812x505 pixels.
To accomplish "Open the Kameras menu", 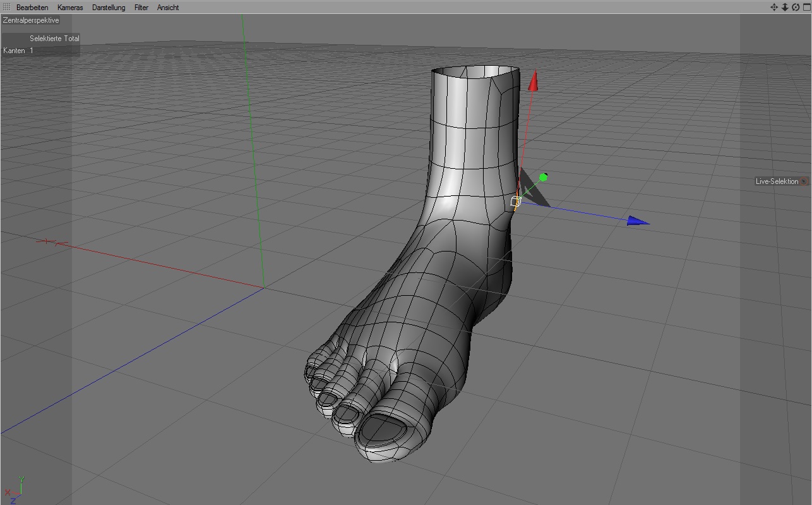I will click(x=70, y=8).
